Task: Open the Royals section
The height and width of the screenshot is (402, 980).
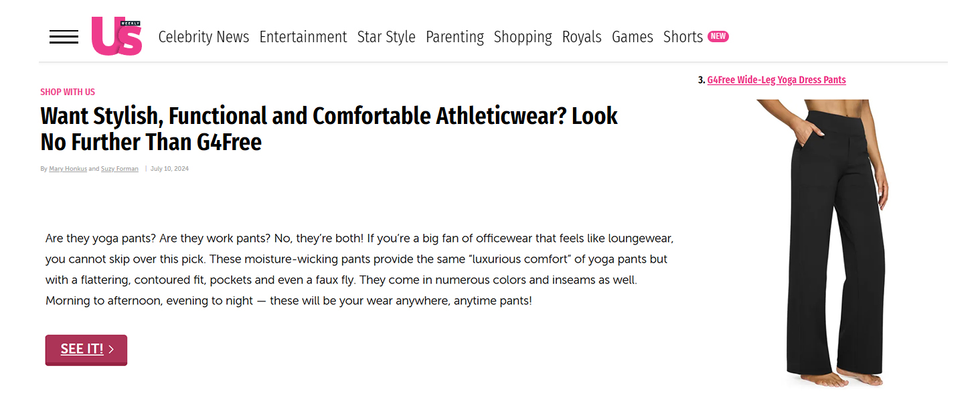Action: pyautogui.click(x=582, y=37)
